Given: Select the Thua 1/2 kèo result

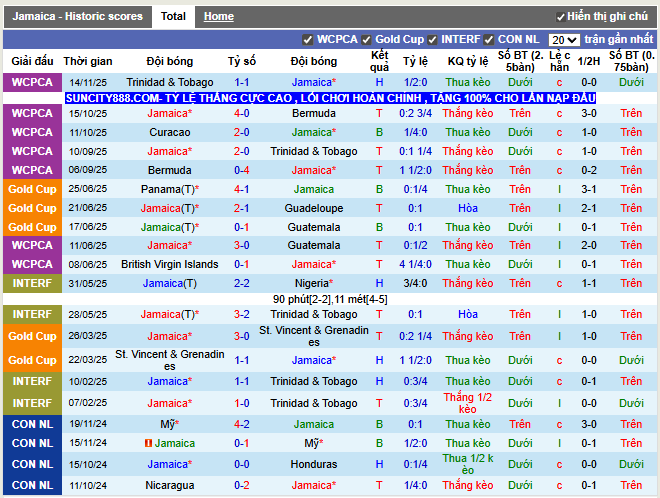Looking at the screenshot, I should coord(468,464).
